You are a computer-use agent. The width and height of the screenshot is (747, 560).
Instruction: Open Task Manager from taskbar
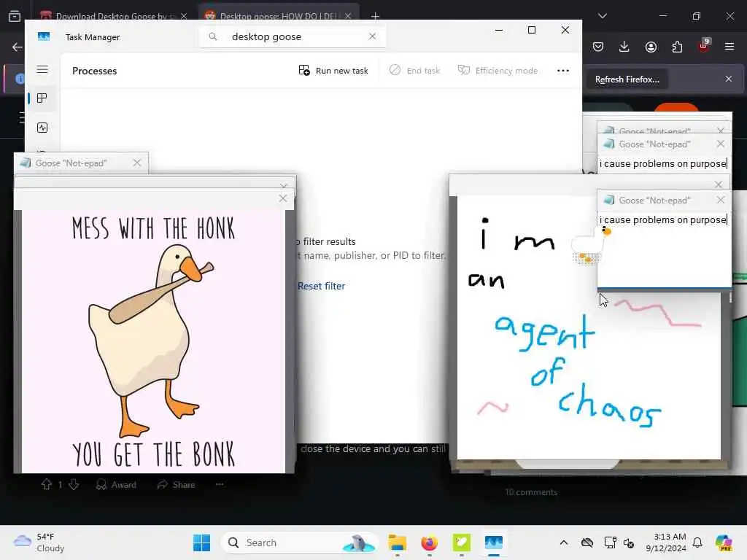click(x=494, y=542)
